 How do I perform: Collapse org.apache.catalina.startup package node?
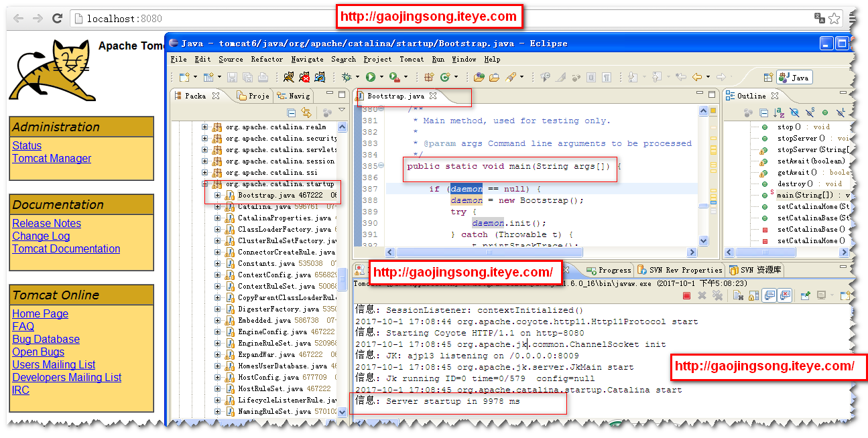[x=205, y=184]
